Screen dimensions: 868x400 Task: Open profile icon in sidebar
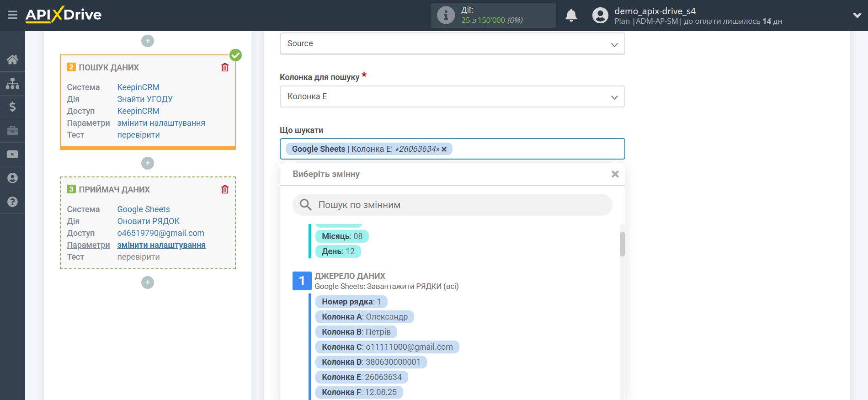tap(12, 178)
